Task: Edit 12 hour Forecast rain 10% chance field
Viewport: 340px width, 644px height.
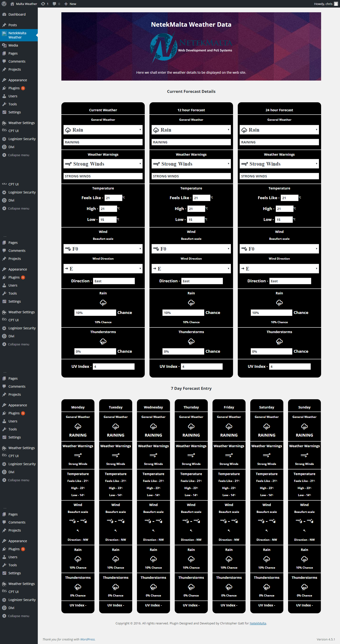Action: (183, 313)
